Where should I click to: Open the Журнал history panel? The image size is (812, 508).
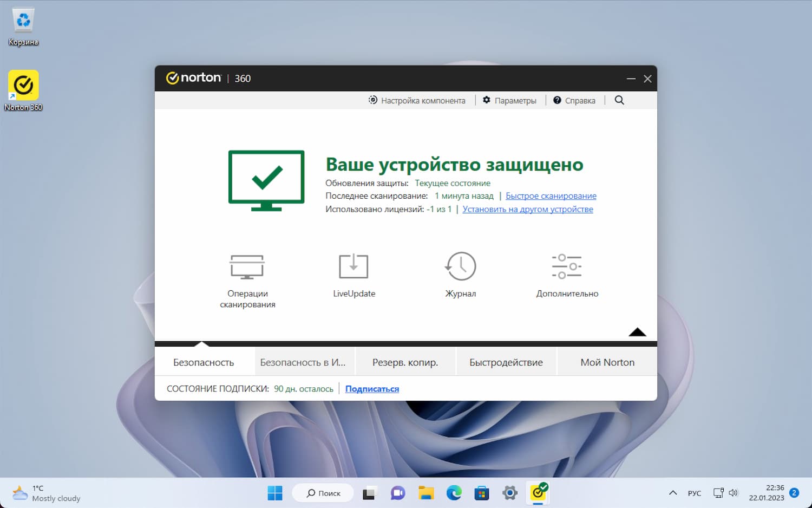point(461,273)
